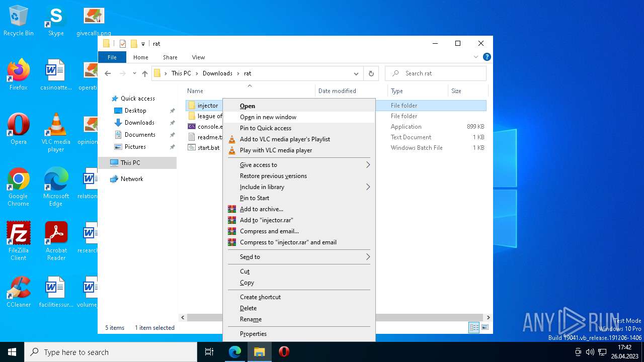The width and height of the screenshot is (644, 362).
Task: Choose Delete from context menu
Action: tap(299, 308)
